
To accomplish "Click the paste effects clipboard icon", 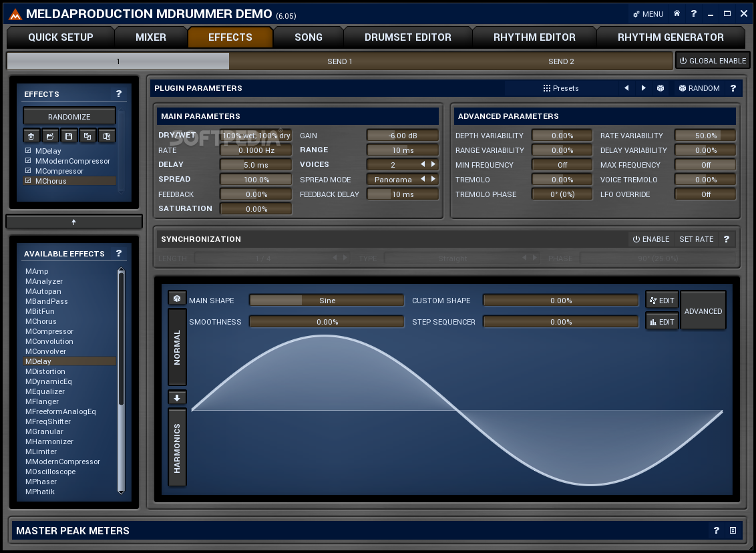I will pos(107,136).
